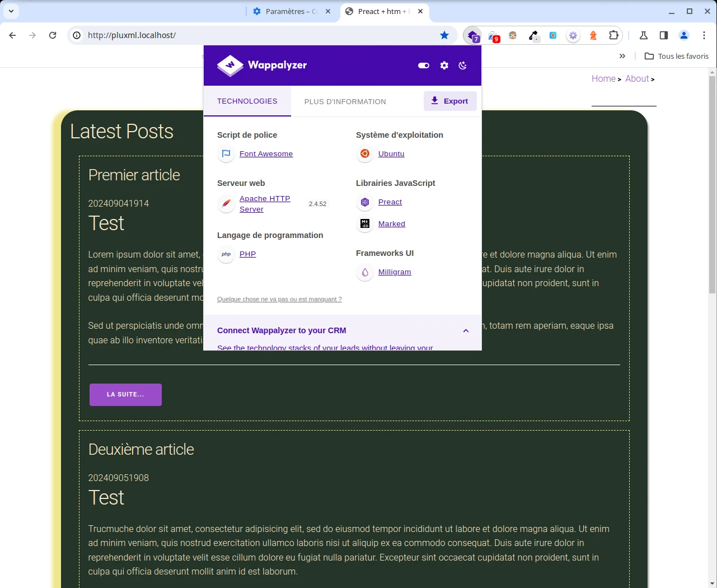Open the Apache HTTP Server link
This screenshot has width=717, height=588.
pyautogui.click(x=265, y=204)
